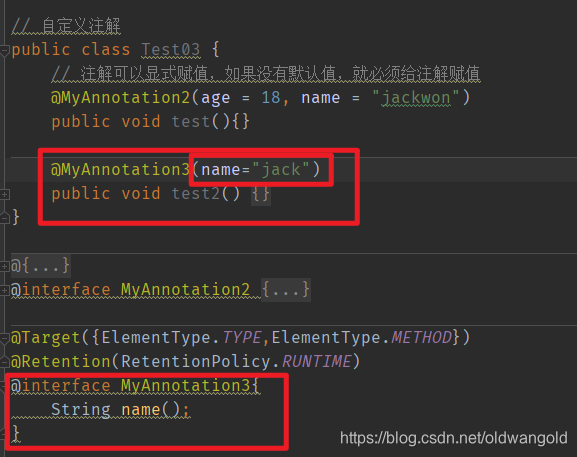Select the class name Test03
The height and width of the screenshot is (457, 577).
171,50
